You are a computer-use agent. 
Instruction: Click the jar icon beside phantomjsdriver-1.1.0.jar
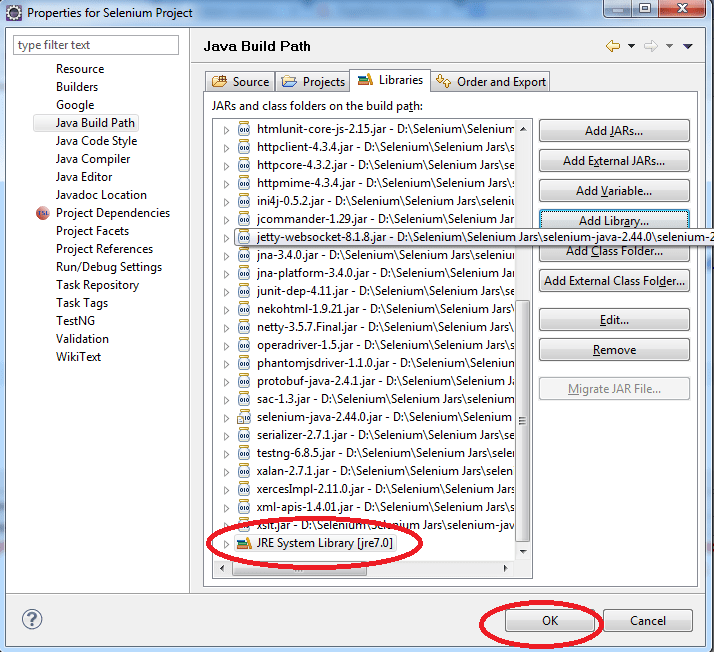click(x=244, y=363)
